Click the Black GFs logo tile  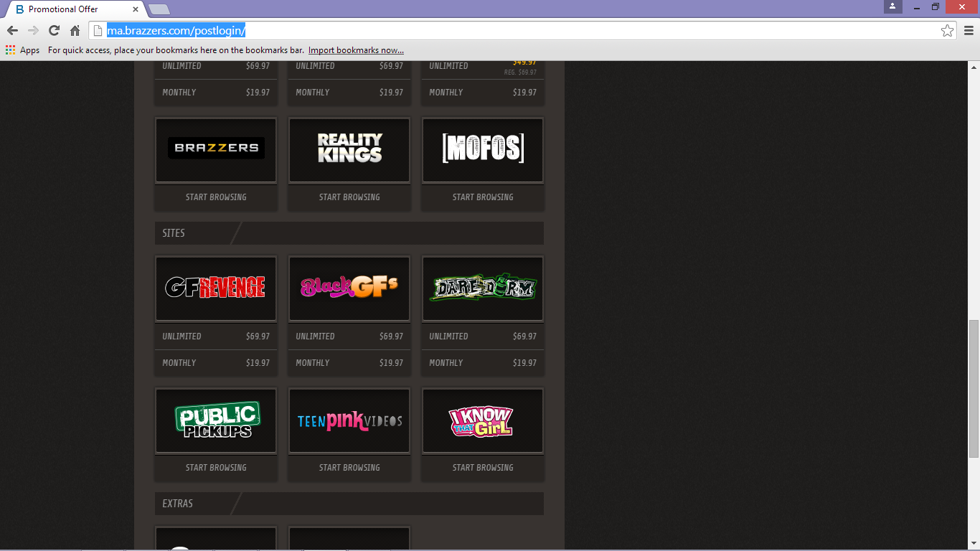point(349,288)
